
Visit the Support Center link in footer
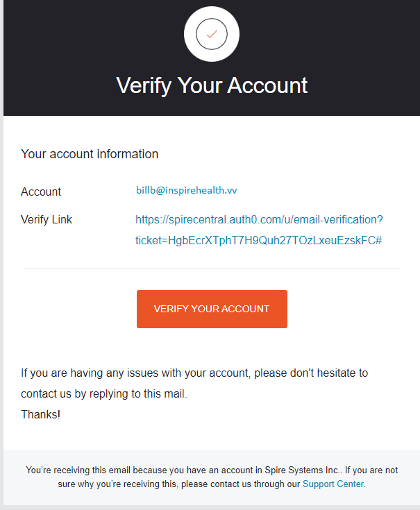(333, 484)
